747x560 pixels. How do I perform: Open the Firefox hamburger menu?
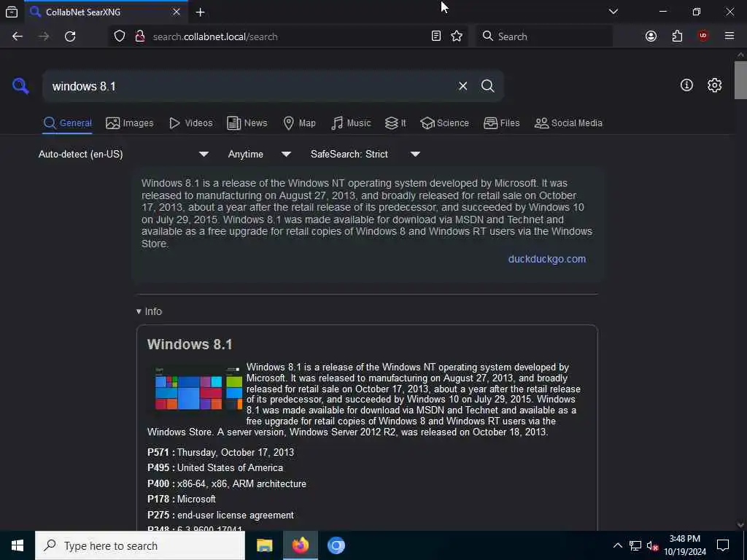[x=729, y=36]
